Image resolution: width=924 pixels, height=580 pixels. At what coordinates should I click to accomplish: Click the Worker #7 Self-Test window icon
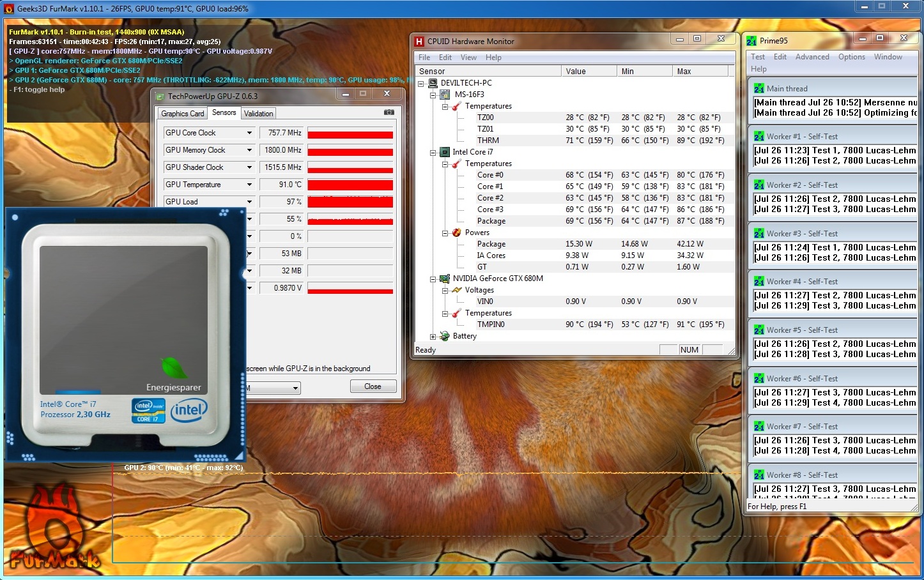[759, 426]
